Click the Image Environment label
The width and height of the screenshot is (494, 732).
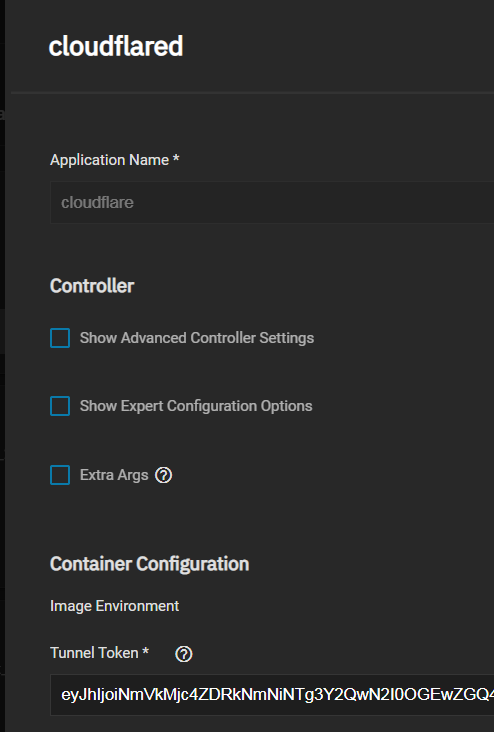point(114,606)
